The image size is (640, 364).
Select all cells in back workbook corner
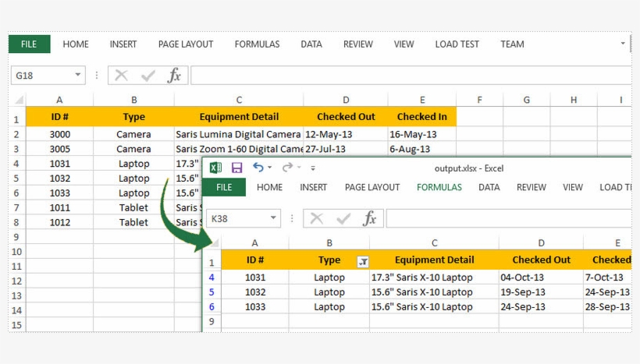tap(18, 100)
